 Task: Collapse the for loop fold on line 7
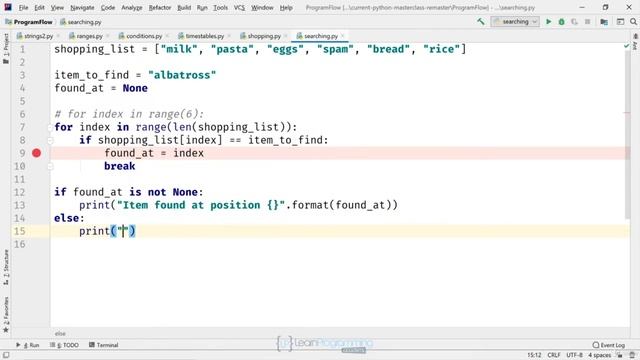[x=50, y=127]
